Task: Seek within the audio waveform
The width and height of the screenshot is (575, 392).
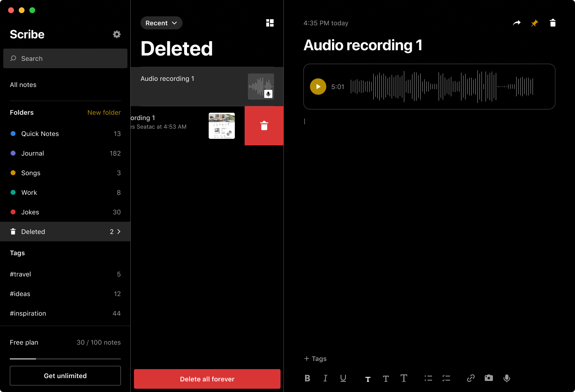Action: click(x=442, y=87)
